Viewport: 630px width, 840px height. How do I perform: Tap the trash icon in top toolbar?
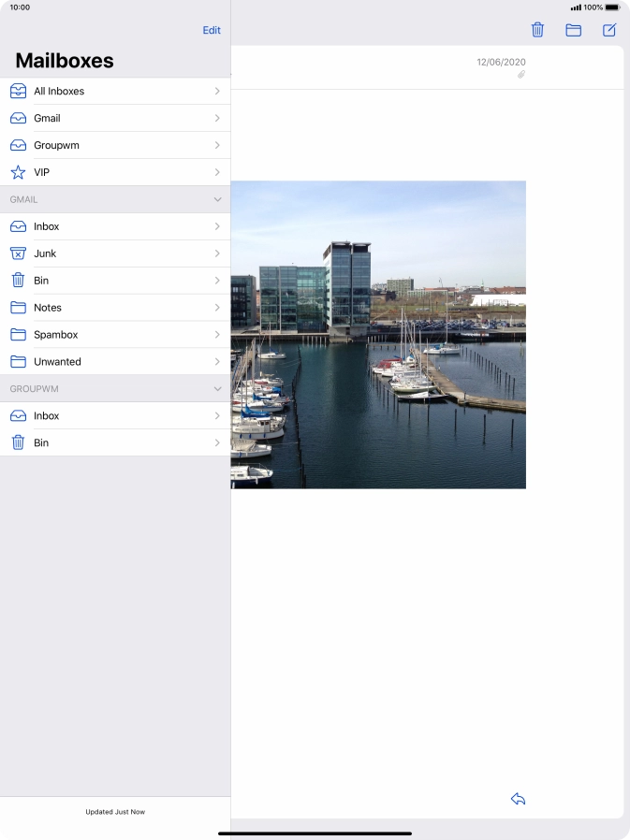pos(537,30)
